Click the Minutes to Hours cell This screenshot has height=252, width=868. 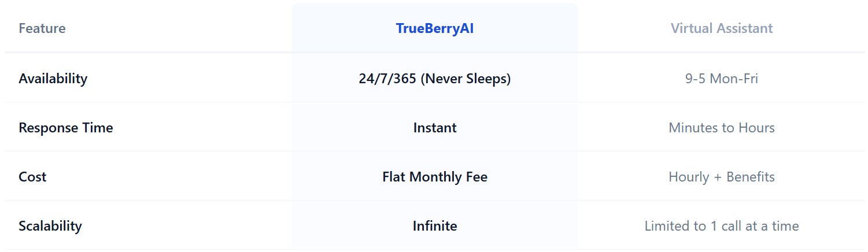722,128
